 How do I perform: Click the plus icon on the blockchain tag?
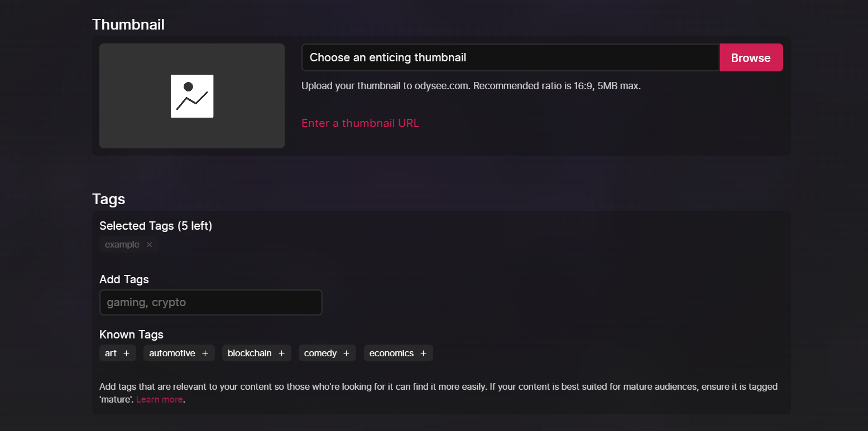(281, 353)
